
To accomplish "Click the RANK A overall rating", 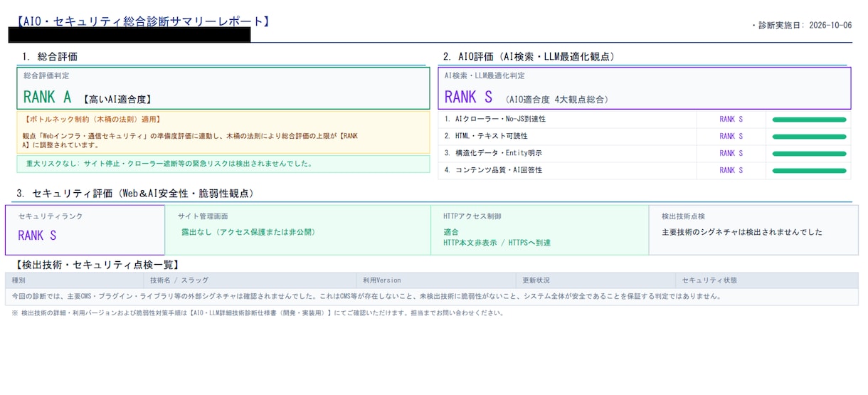I will (x=47, y=98).
